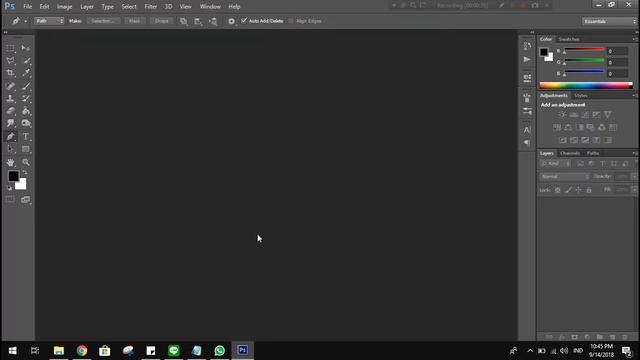The width and height of the screenshot is (640, 360).
Task: Select the Paint Bucket tool
Action: [x=26, y=111]
